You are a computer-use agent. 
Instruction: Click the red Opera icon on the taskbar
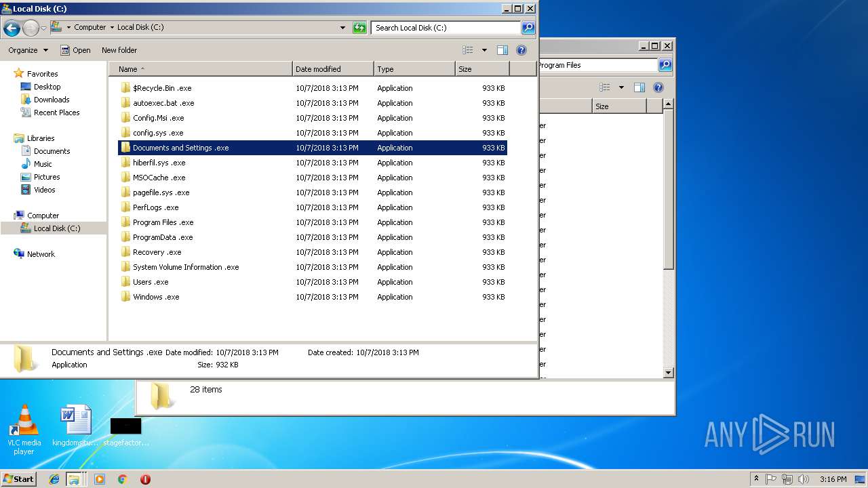click(145, 479)
